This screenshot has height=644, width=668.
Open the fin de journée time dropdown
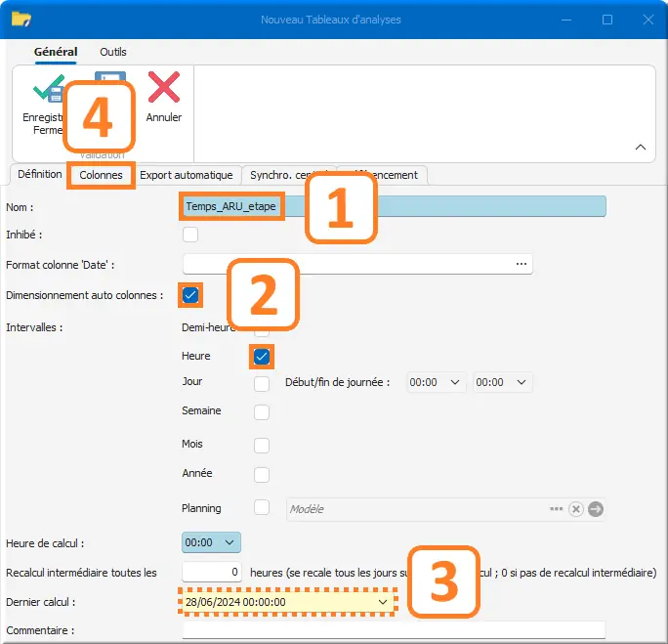522,382
